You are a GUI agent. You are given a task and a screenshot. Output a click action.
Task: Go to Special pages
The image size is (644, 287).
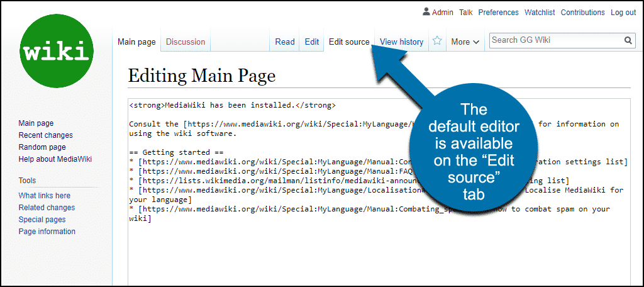click(x=42, y=220)
